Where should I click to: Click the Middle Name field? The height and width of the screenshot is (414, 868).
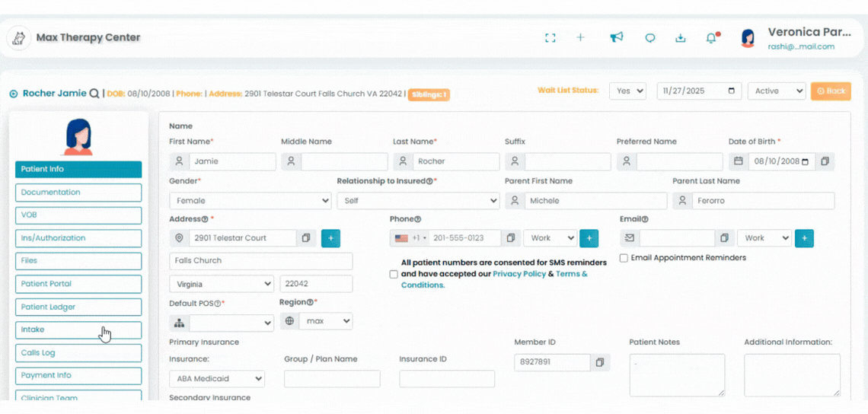[x=344, y=161]
